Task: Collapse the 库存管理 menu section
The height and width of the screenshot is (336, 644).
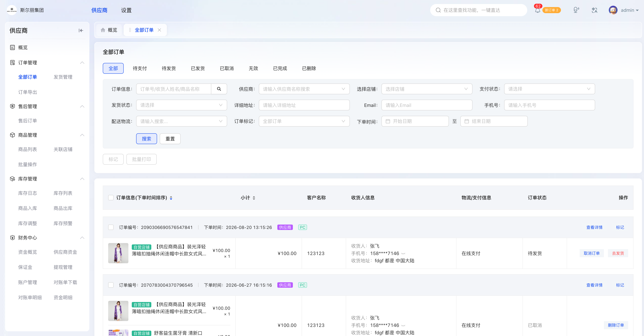Action: pyautogui.click(x=82, y=179)
